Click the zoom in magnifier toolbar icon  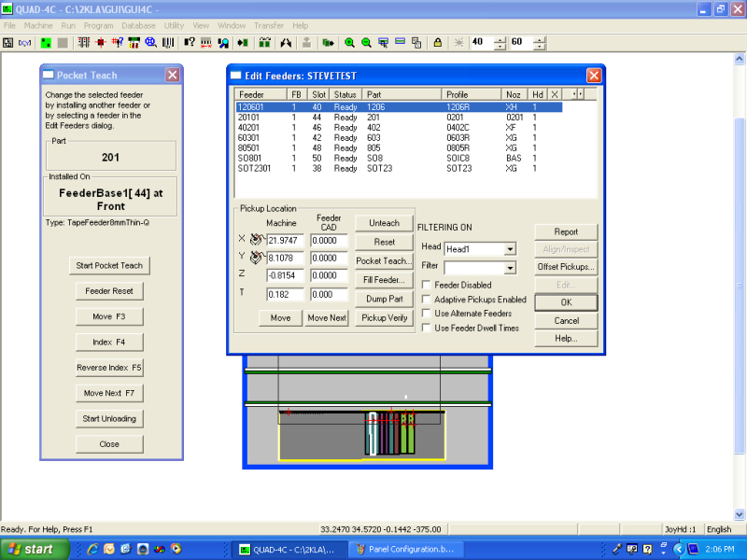point(349,43)
